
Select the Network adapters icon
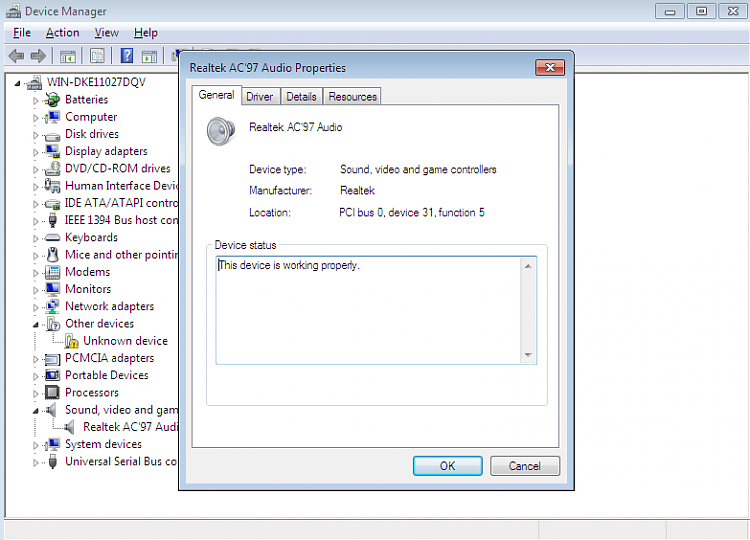pos(52,306)
